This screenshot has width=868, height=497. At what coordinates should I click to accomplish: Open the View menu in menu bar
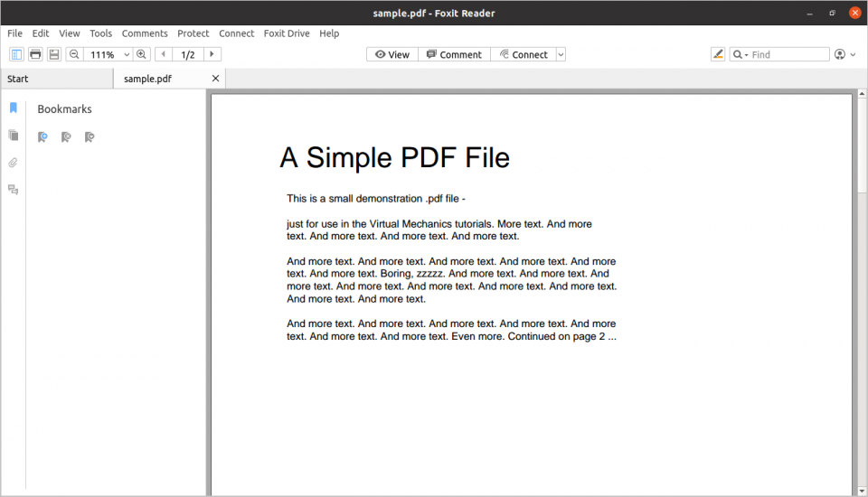tap(70, 33)
